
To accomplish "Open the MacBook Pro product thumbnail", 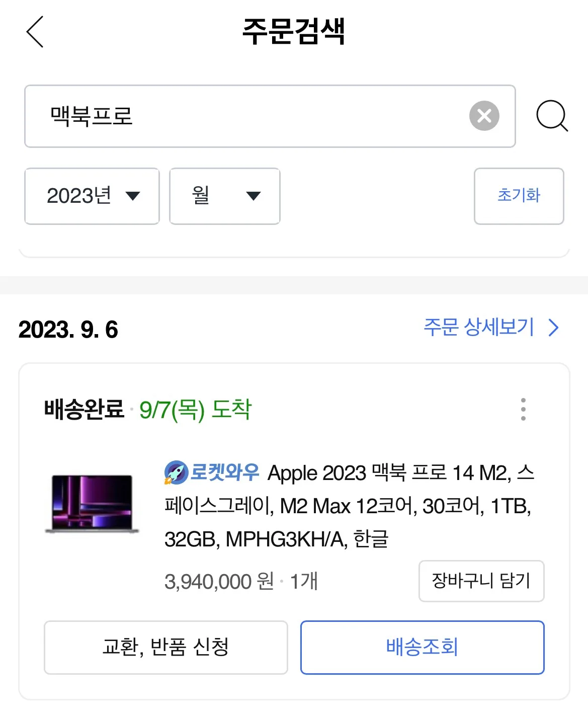I will [92, 504].
